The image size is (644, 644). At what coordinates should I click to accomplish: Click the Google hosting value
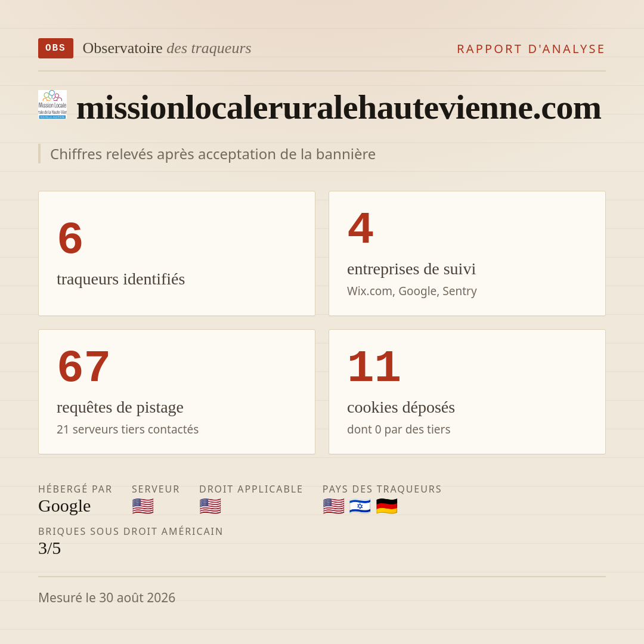pos(64,506)
